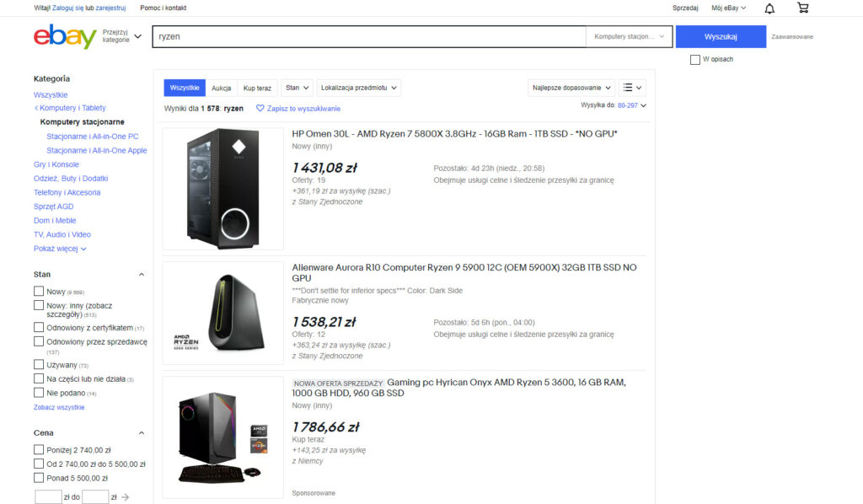Screen dimensions: 863x504
Task: Expand the 'Lokalizacja przedmiotu' dropdown
Action: tap(359, 88)
